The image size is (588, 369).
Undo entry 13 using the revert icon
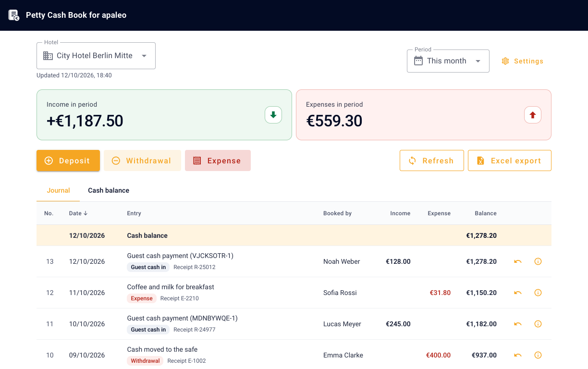coord(517,261)
